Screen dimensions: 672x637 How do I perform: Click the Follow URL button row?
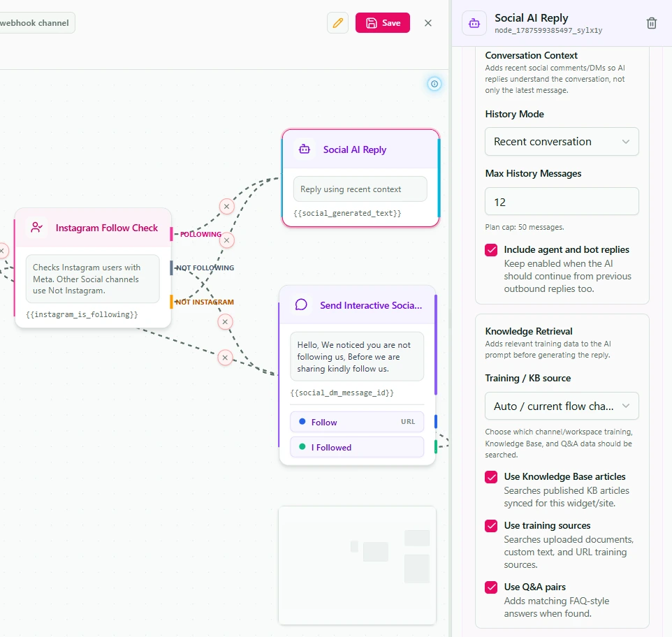357,422
